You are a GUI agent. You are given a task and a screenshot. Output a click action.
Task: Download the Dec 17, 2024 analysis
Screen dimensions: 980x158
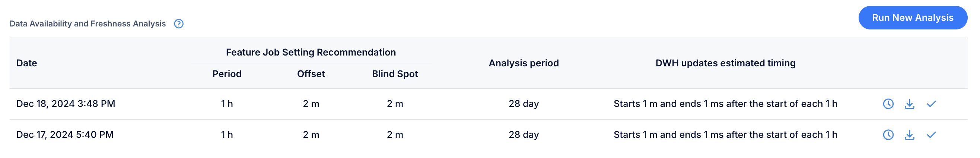point(909,135)
